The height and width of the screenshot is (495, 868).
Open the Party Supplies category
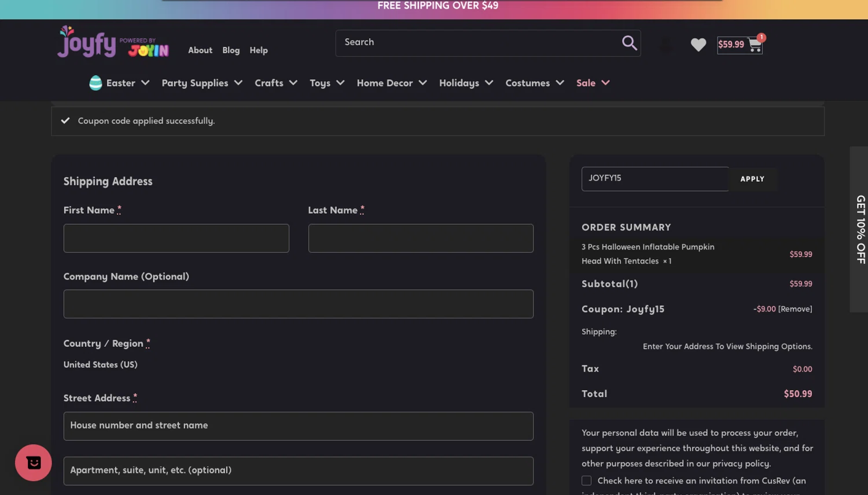tap(194, 83)
